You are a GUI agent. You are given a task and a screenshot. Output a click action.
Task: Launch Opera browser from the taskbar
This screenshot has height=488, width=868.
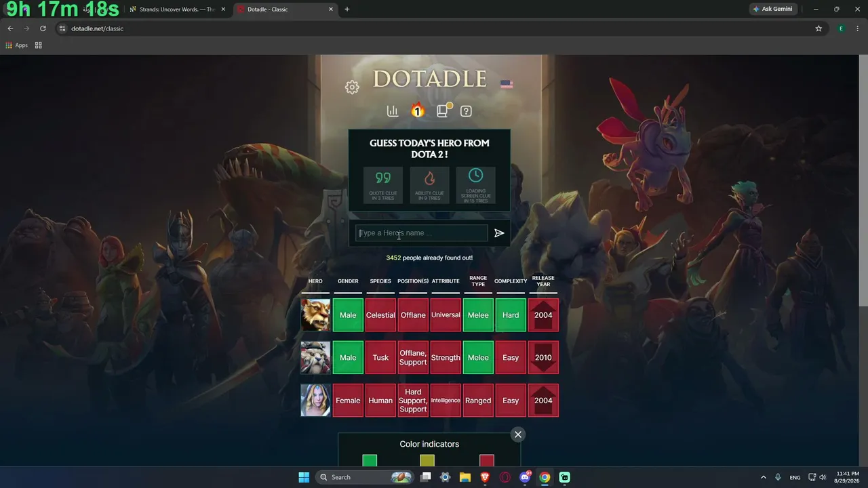click(x=505, y=477)
